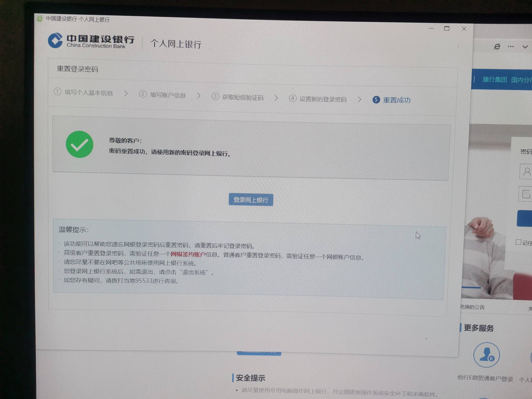Click 他行E商贸通客户登录 round icon

[x=487, y=355]
